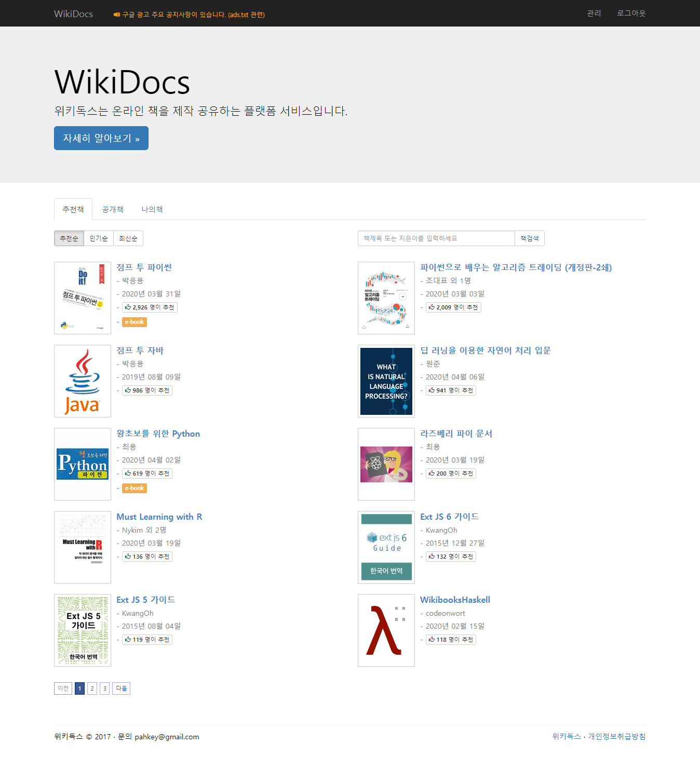Click the 986 recommendations thumbs-up button
The image size is (700, 757).
tap(147, 390)
